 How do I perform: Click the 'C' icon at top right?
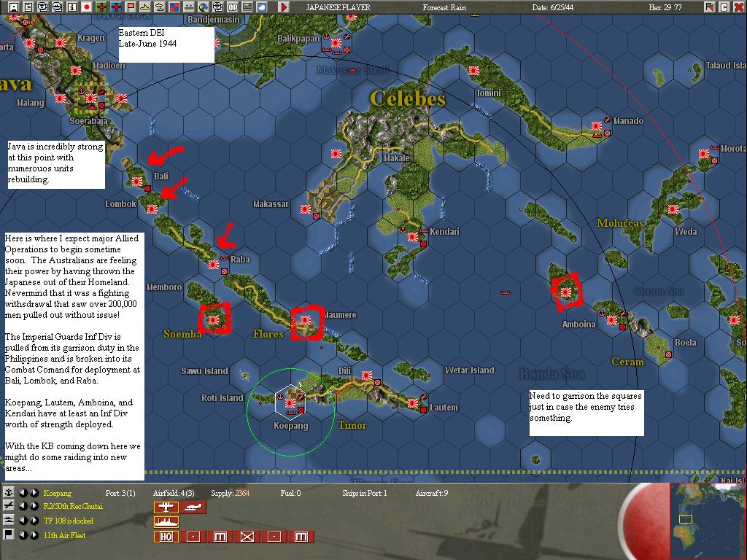[x=724, y=7]
